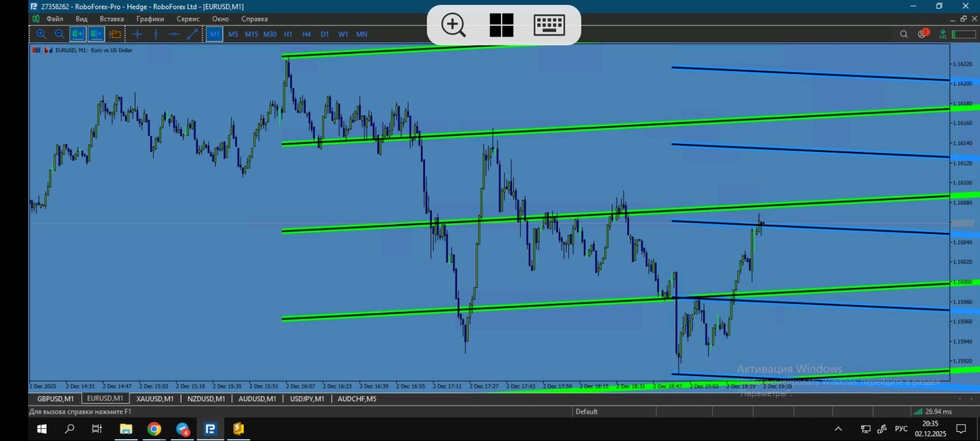Image resolution: width=980 pixels, height=441 pixels.
Task: Switch to GBPUSD,M1 chart tab
Action: 56,399
